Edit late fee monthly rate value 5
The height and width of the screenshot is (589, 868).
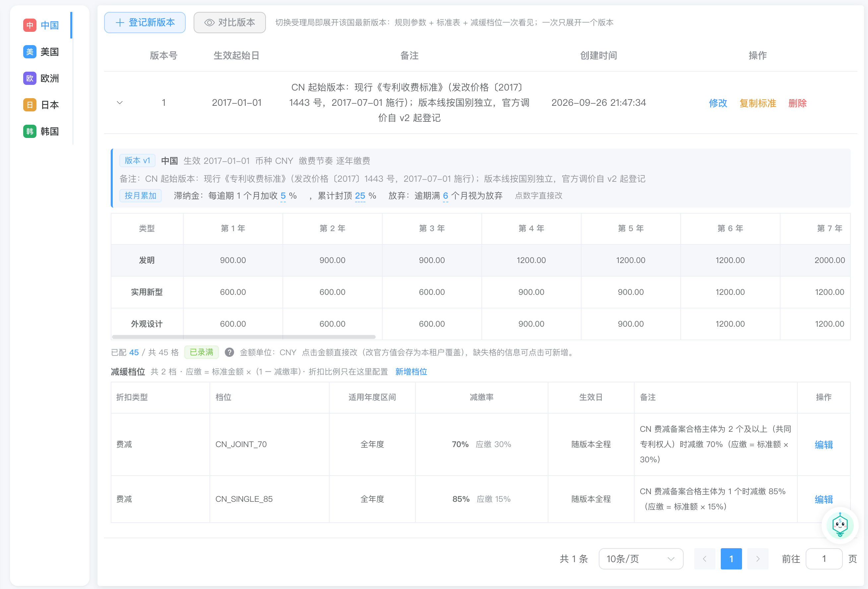click(x=283, y=196)
